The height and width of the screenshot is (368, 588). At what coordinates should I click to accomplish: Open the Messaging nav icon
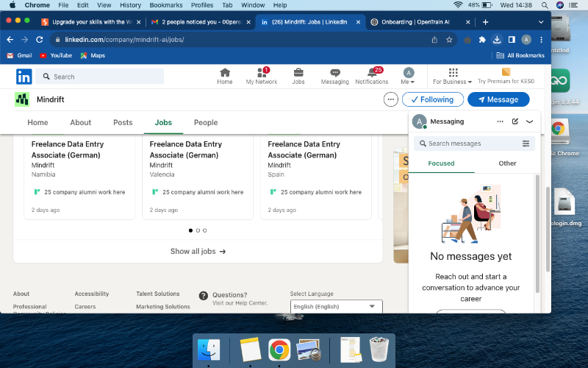click(335, 73)
